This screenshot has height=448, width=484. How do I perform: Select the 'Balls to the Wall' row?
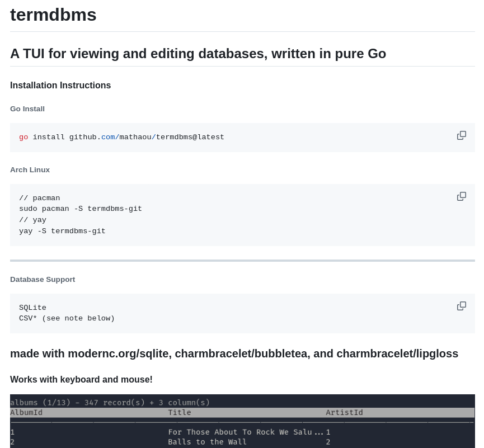pyautogui.click(x=207, y=442)
